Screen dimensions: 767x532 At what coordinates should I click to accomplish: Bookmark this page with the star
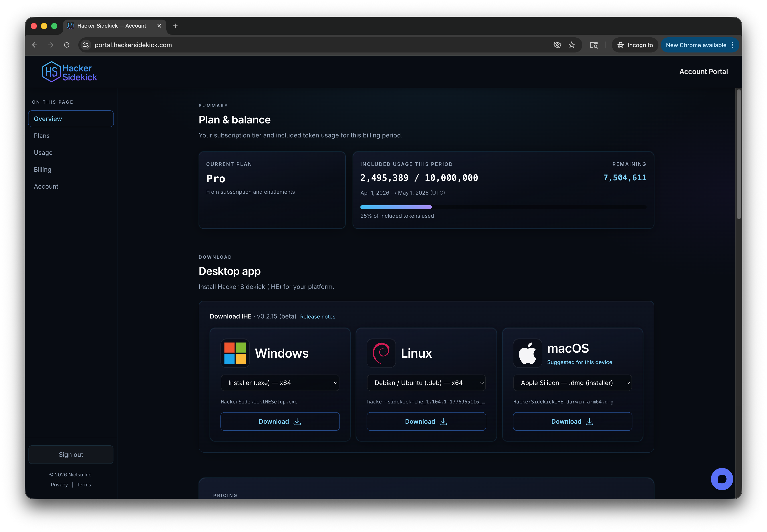pos(572,45)
